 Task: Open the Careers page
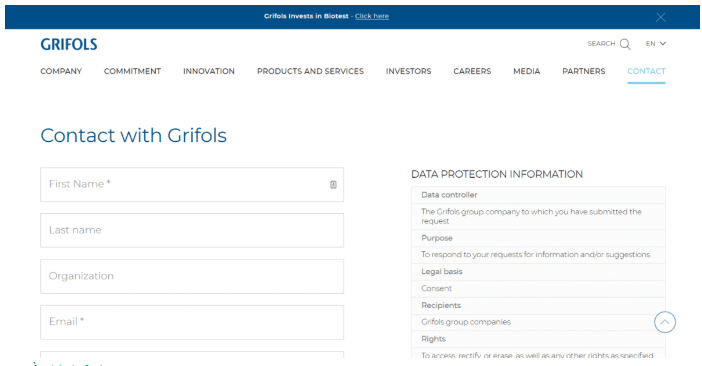[472, 71]
